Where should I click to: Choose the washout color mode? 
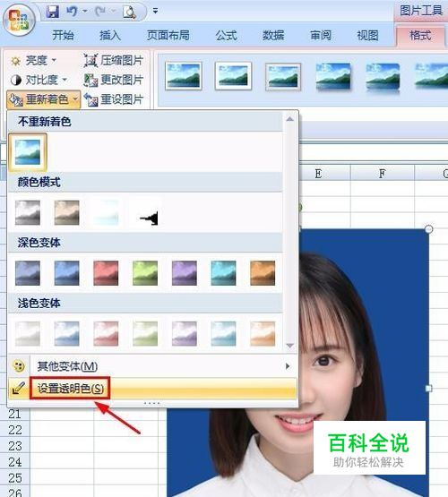tap(106, 212)
